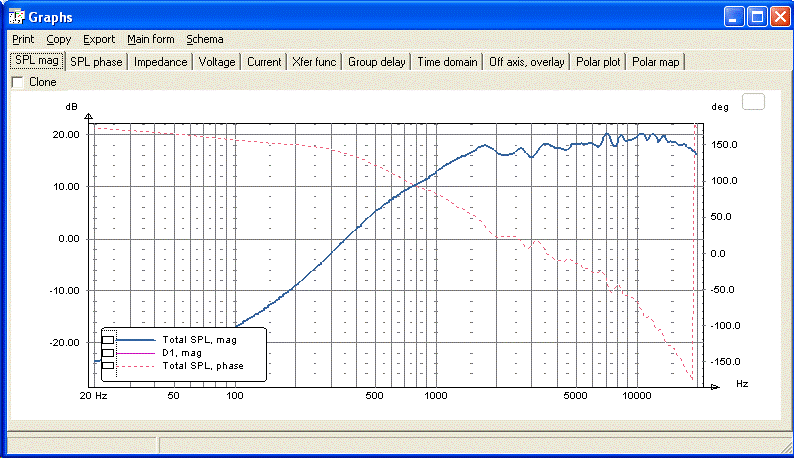Open the Export menu

(99, 39)
